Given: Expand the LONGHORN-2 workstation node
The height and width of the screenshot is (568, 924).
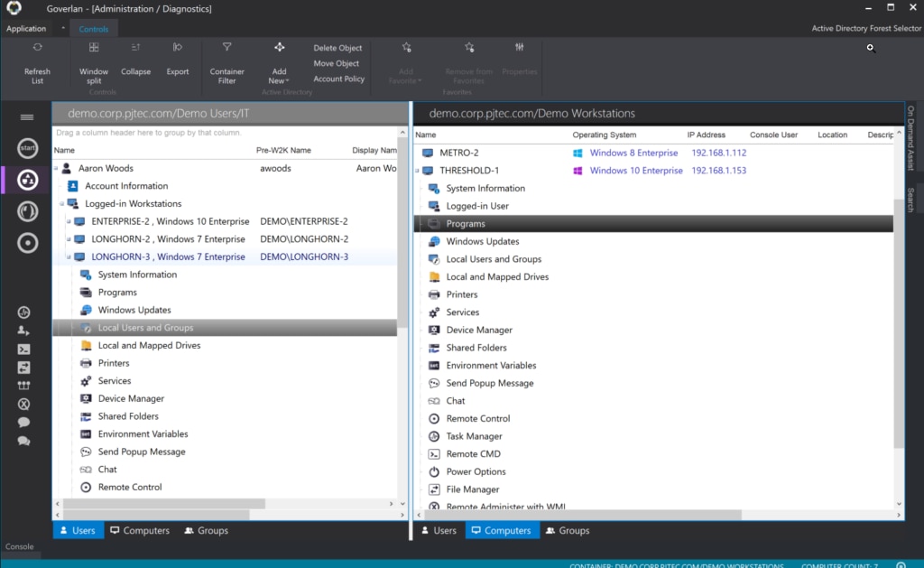Looking at the screenshot, I should pyautogui.click(x=69, y=239).
